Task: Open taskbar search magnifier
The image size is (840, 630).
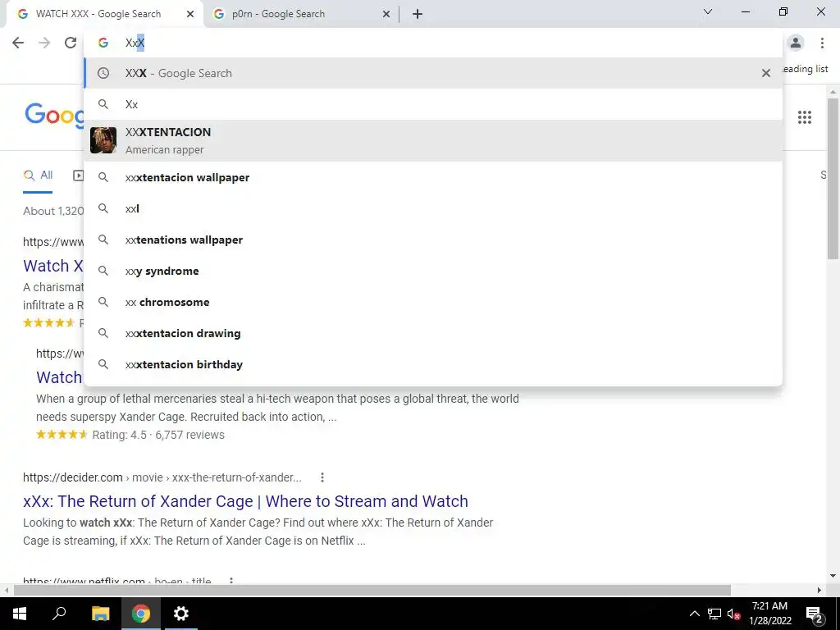Action: pos(59,614)
